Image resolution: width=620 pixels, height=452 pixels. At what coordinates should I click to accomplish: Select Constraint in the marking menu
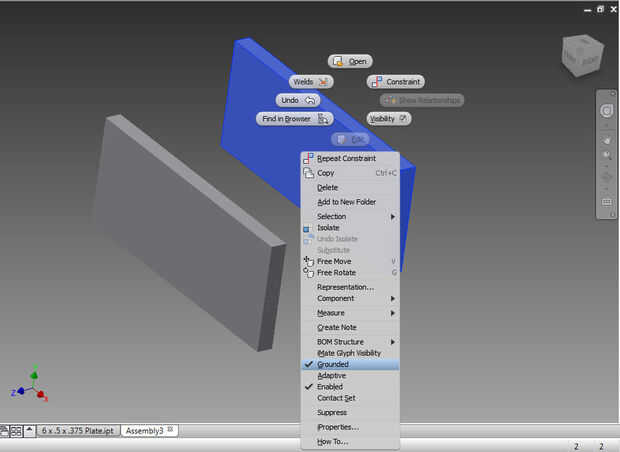[396, 82]
